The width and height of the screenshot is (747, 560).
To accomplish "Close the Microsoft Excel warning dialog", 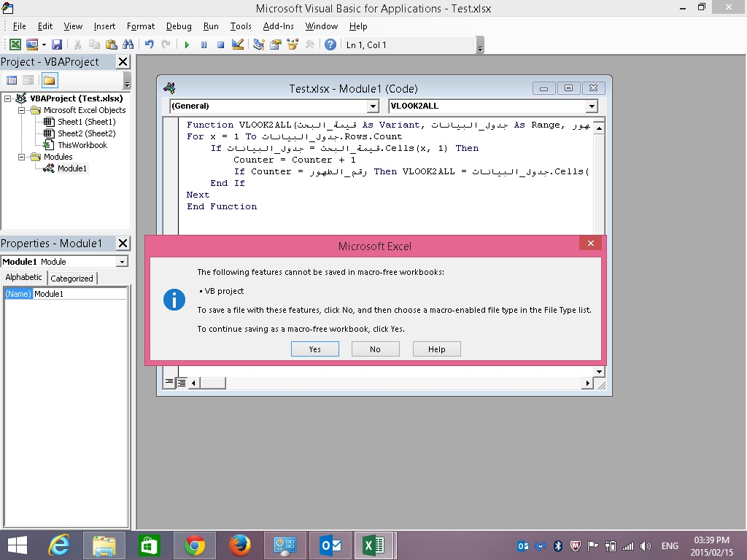I will [x=591, y=243].
